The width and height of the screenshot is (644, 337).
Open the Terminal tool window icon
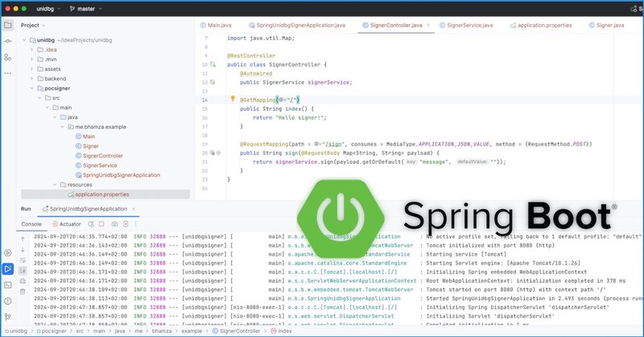click(x=8, y=285)
